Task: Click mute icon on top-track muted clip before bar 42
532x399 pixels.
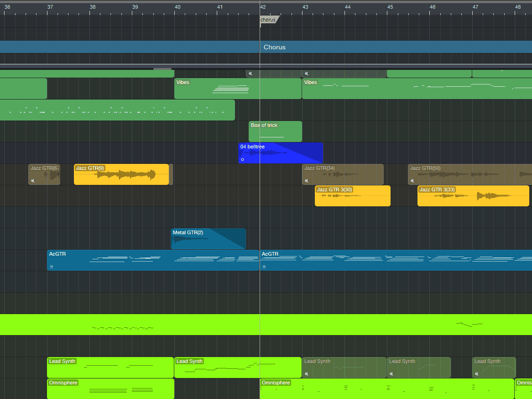Action: tap(250, 73)
